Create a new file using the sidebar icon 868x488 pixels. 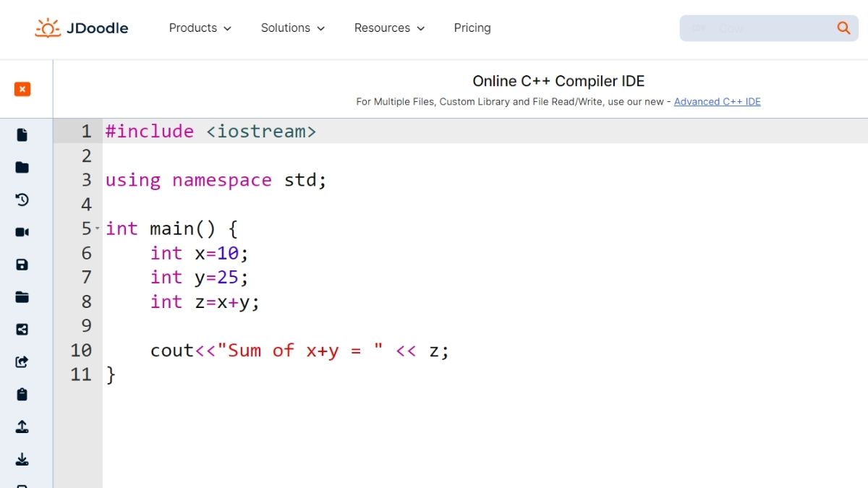[22, 135]
